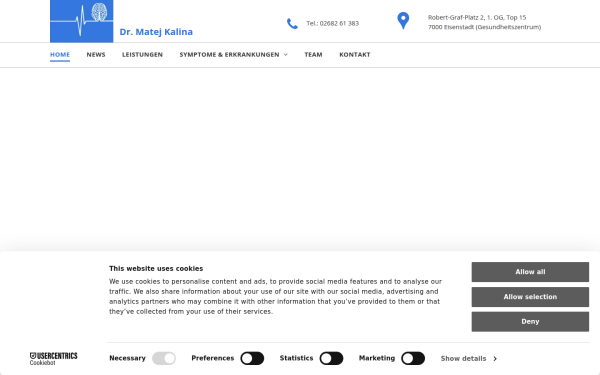Click the Allow selection button

point(530,297)
